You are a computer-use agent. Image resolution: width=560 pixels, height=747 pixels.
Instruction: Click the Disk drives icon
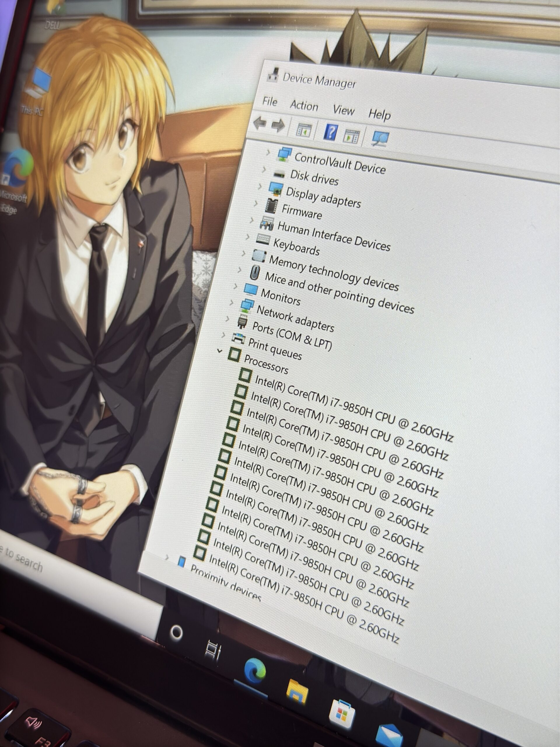[x=279, y=174]
